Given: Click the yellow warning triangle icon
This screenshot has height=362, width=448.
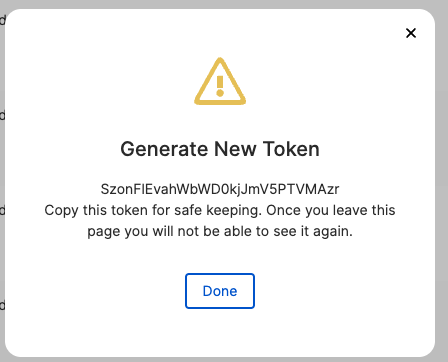Looking at the screenshot, I should point(220,81).
